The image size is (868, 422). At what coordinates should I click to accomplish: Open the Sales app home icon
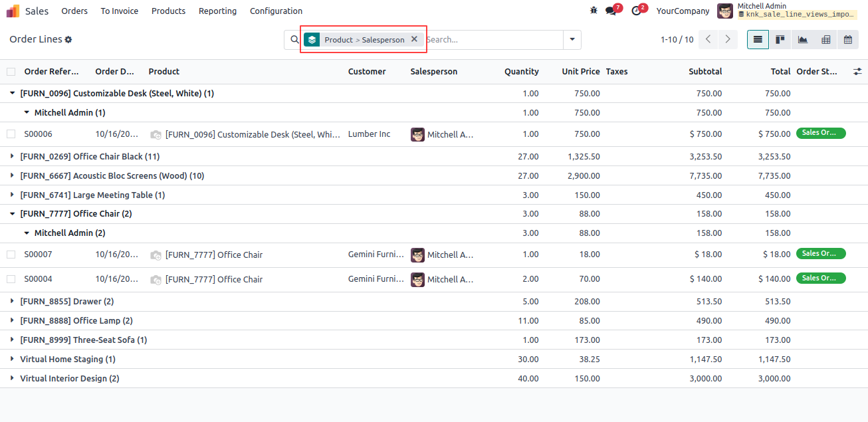coord(13,11)
